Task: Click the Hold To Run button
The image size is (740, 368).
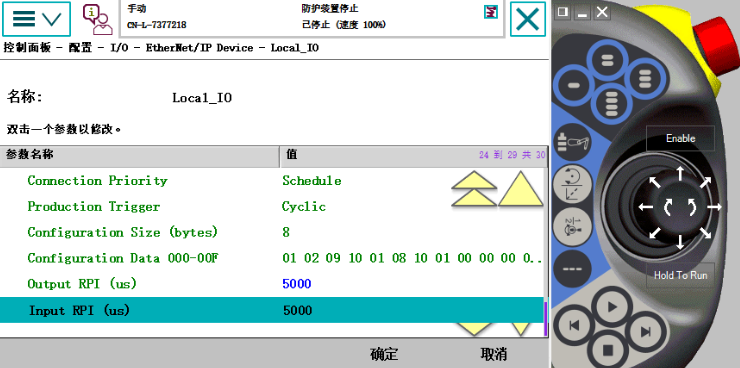Action: point(680,275)
